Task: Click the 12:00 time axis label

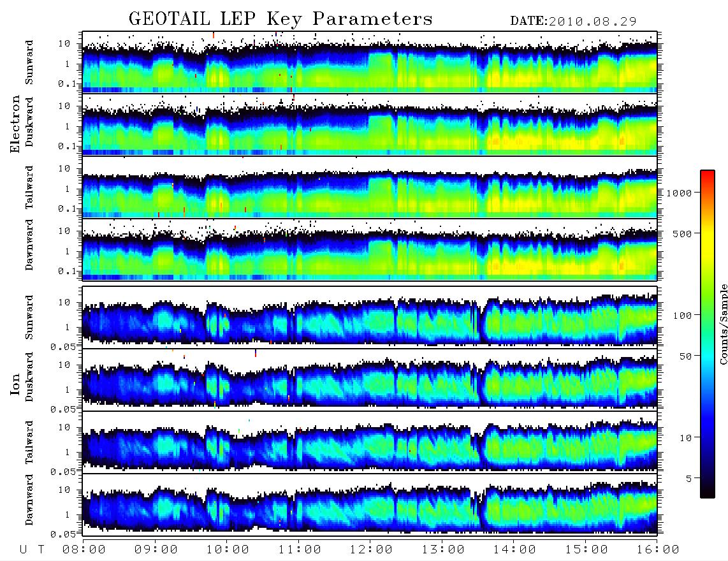Action: (x=371, y=550)
